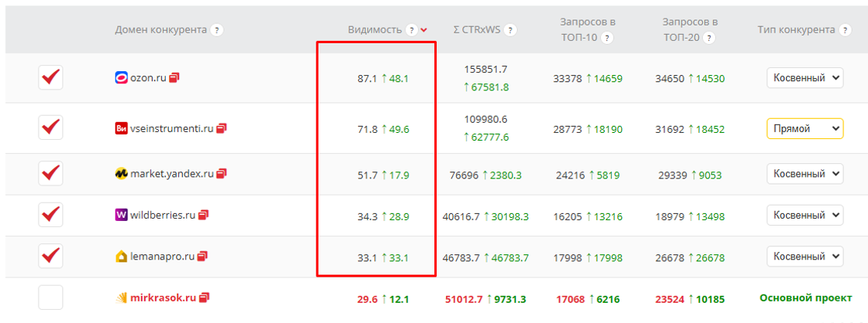Click visibility value 51.7 for market.yandex.ru
This screenshot has width=868, height=323.
click(x=367, y=175)
